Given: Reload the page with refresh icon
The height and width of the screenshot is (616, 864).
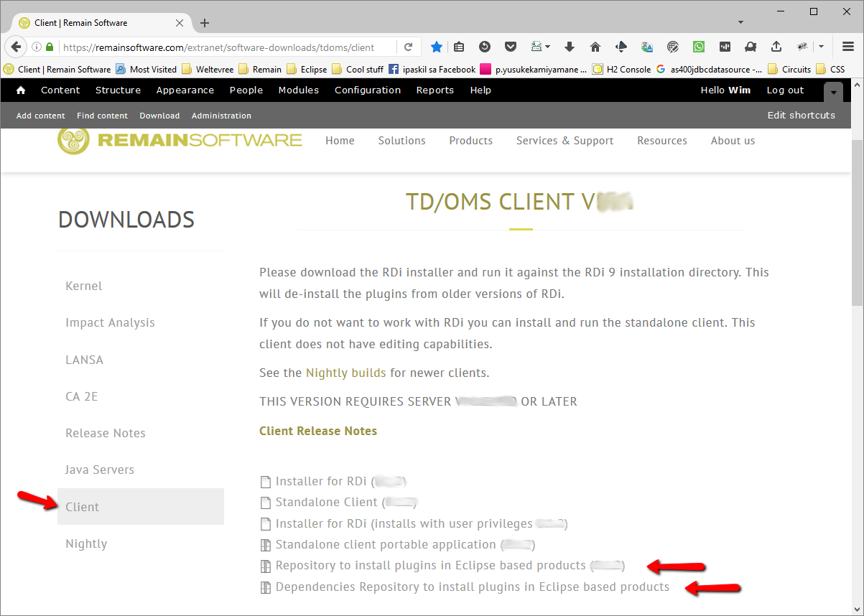Looking at the screenshot, I should coord(408,47).
